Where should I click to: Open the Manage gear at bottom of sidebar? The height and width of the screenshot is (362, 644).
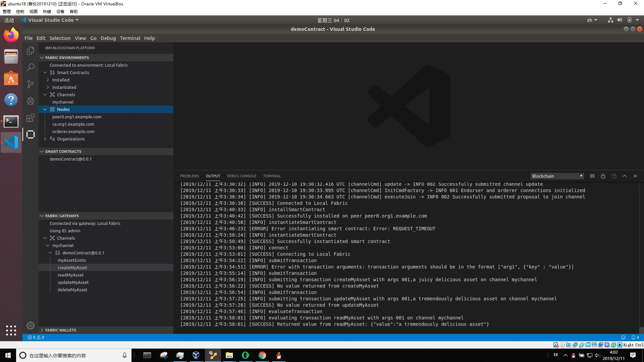coord(30,325)
